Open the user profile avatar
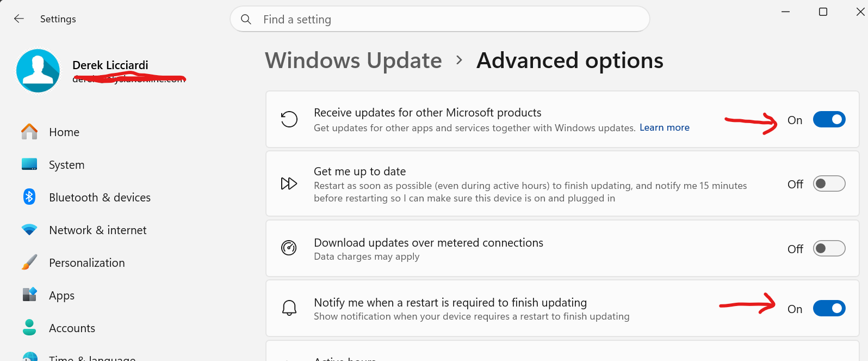The image size is (868, 361). pos(38,71)
